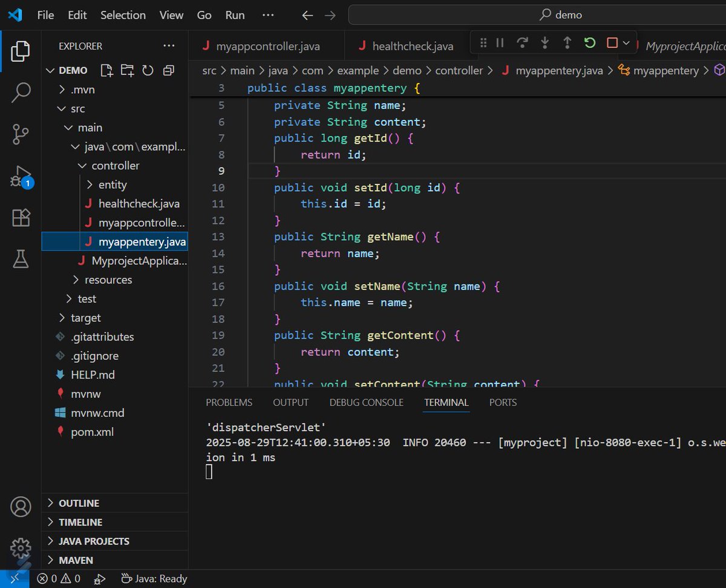Expand the resources folder
Viewport: 726px width, 588px height.
point(76,280)
